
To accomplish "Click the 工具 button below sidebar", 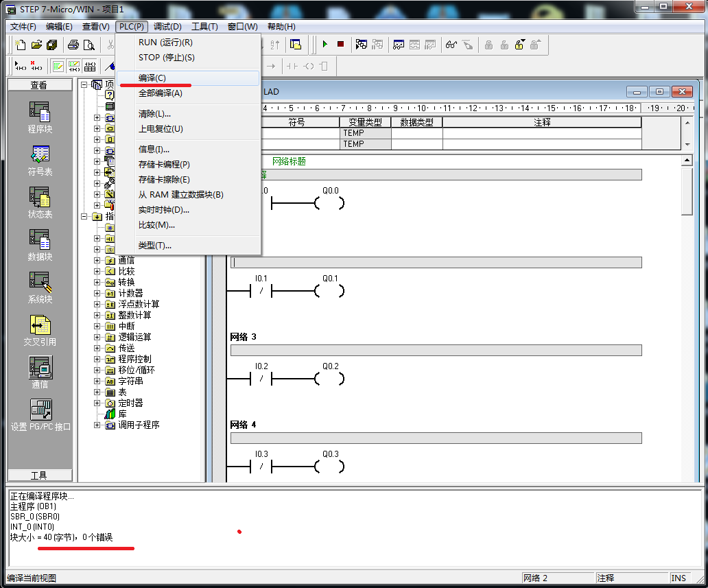I will [x=39, y=475].
